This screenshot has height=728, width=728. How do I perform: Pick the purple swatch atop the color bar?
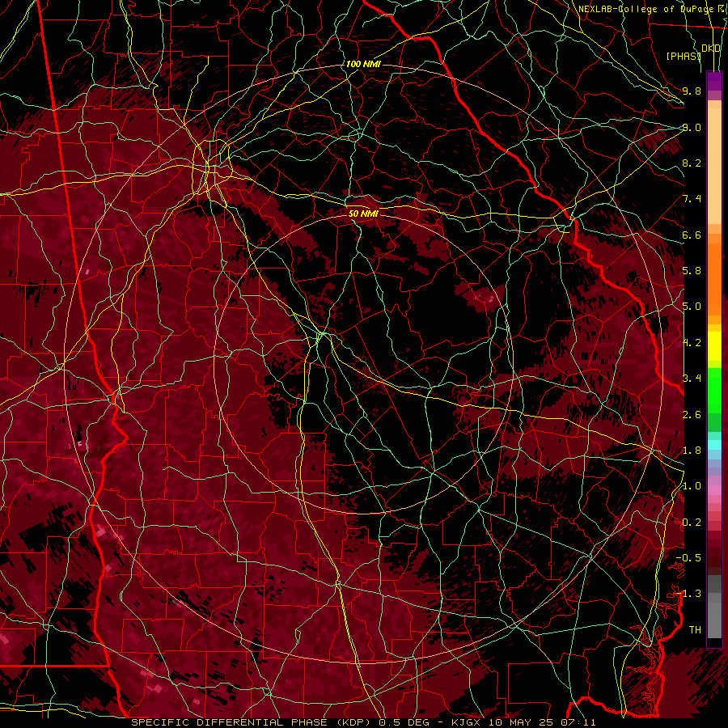click(714, 81)
